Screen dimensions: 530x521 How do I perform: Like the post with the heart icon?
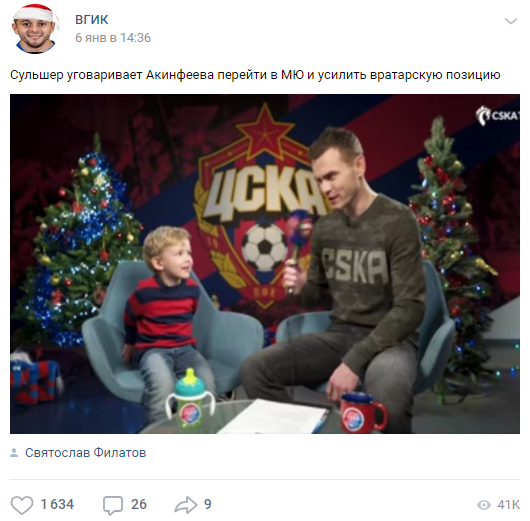pos(22,505)
